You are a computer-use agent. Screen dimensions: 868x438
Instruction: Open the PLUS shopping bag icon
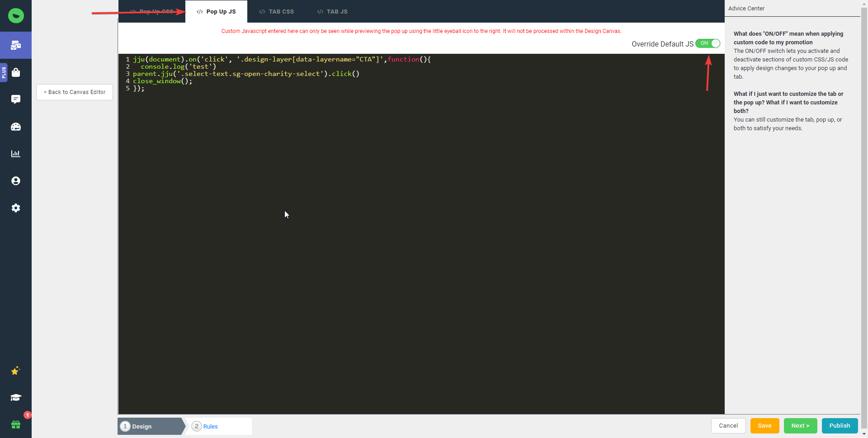16,72
